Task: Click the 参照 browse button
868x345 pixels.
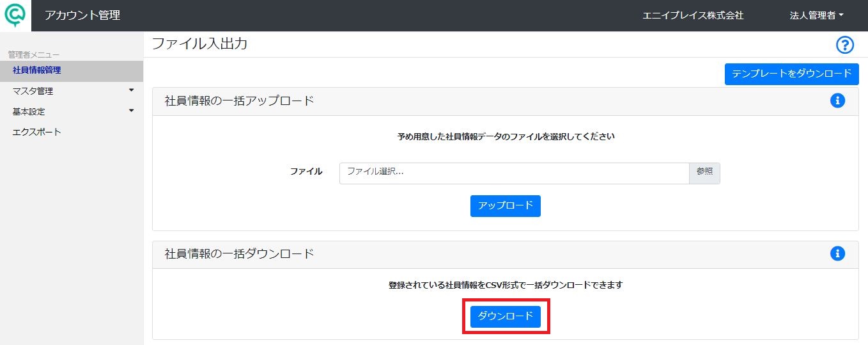Action: [704, 173]
